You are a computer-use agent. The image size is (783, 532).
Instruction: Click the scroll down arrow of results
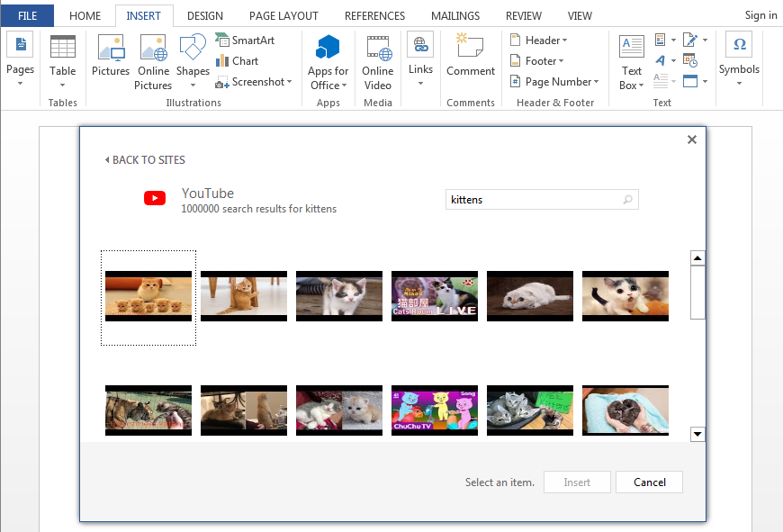pos(697,435)
